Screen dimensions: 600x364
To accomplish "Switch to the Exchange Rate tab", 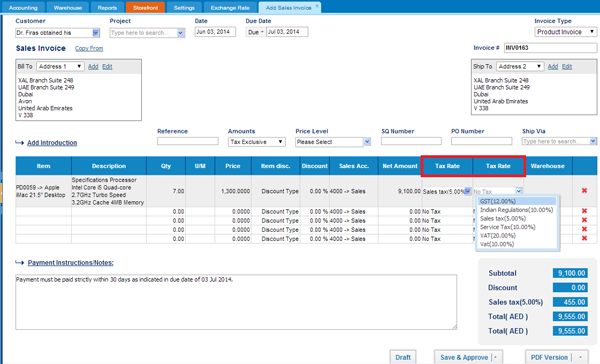I will coord(230,8).
